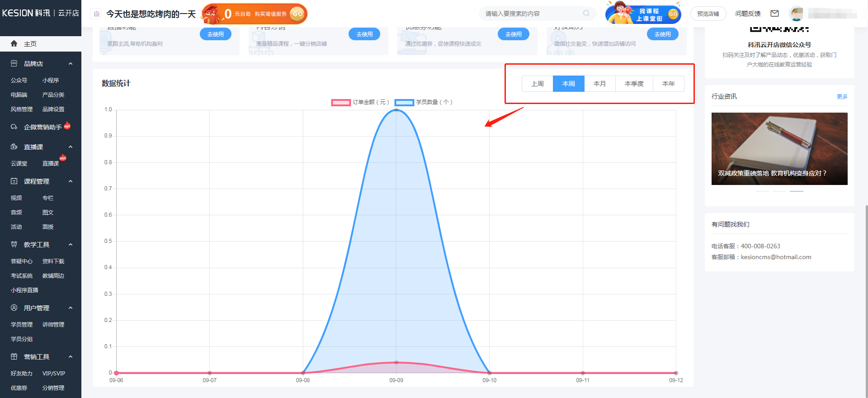Click the 品牌店 shop icon in sidebar
The width and height of the screenshot is (868, 398).
(x=14, y=64)
